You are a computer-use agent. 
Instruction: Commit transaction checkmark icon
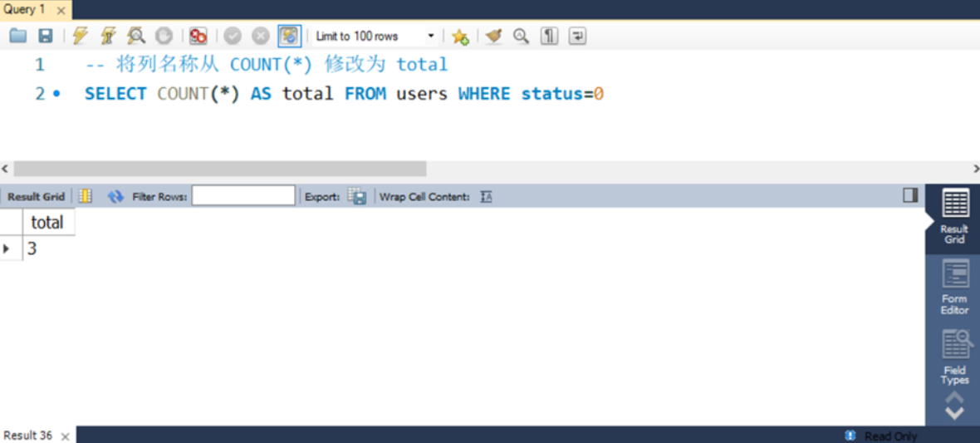pyautogui.click(x=233, y=37)
